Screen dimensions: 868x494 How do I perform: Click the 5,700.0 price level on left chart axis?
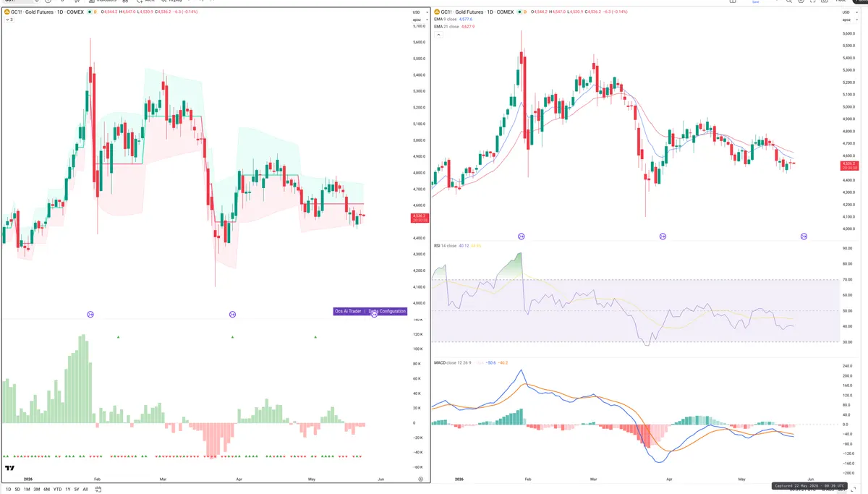[x=417, y=26]
